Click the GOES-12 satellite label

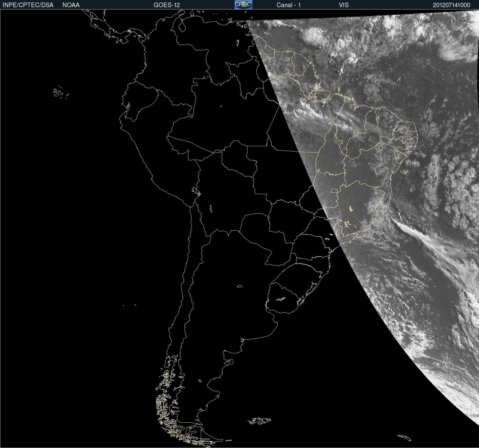tap(167, 5)
